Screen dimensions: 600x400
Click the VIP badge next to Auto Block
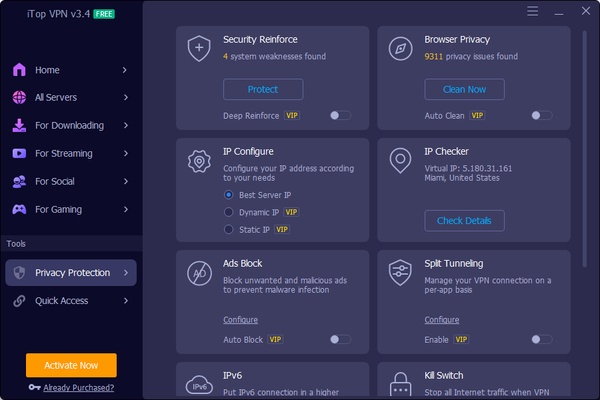coord(275,340)
